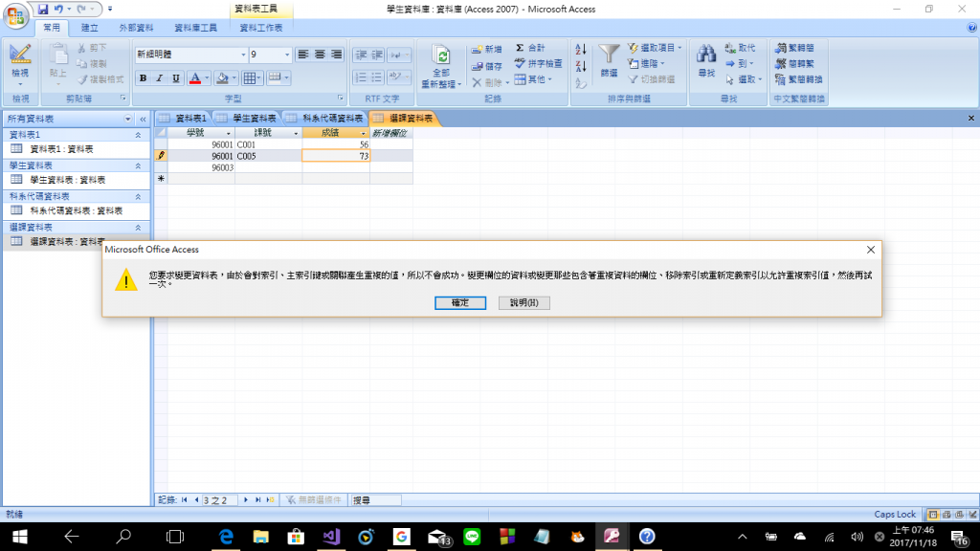Click Replace (取代) icon

coord(740,48)
